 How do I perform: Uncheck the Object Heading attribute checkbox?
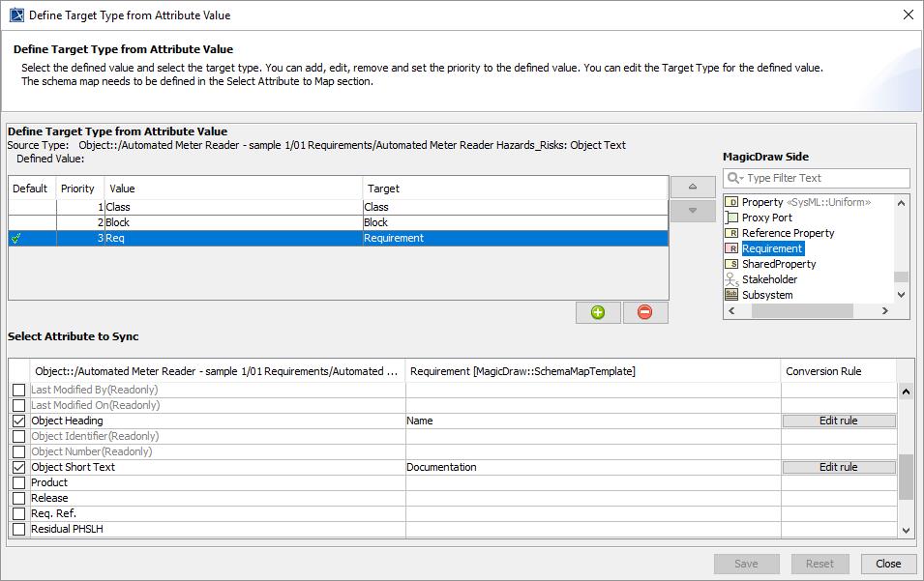click(18, 421)
